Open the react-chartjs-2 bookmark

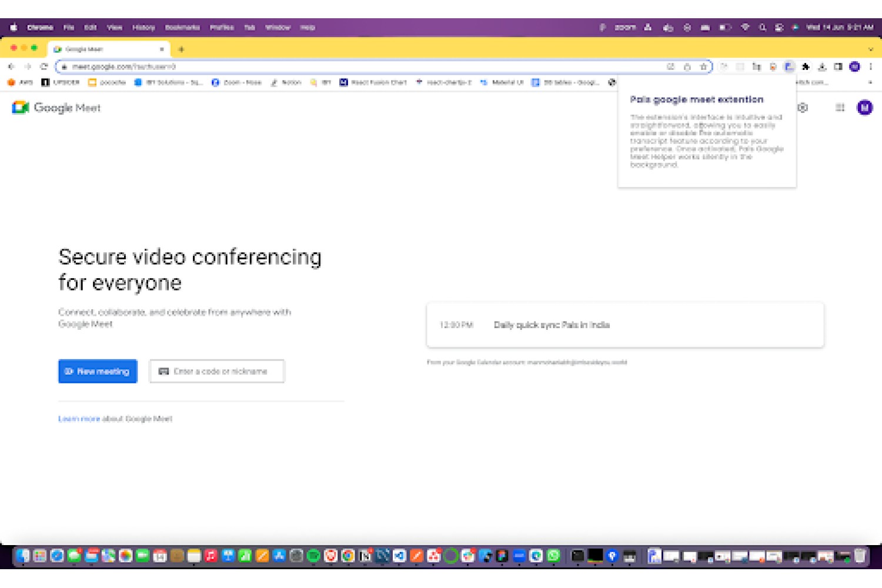tap(444, 82)
